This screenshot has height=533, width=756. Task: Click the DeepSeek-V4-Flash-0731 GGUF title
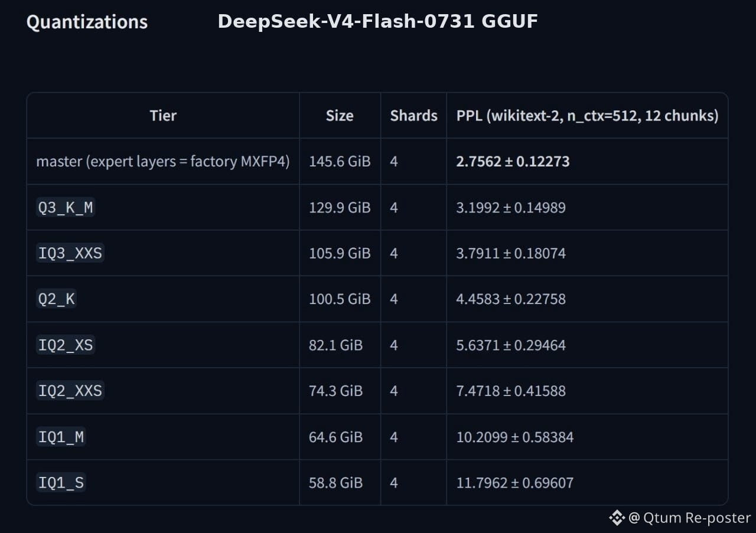pyautogui.click(x=378, y=21)
